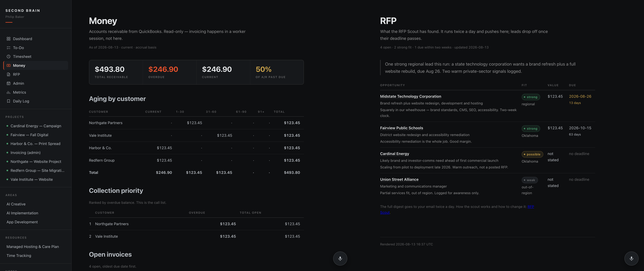Click Vale Institute row in aging table
This screenshot has width=644, height=271.
point(196,135)
